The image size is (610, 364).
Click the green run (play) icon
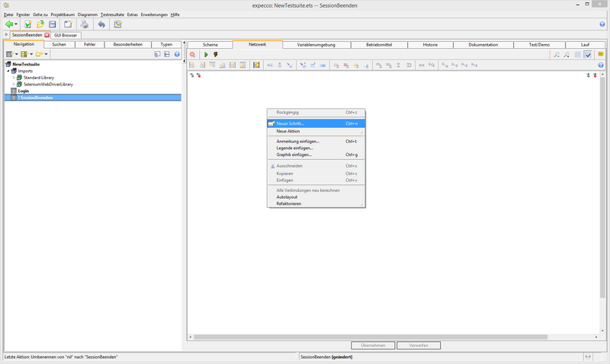pos(205,55)
